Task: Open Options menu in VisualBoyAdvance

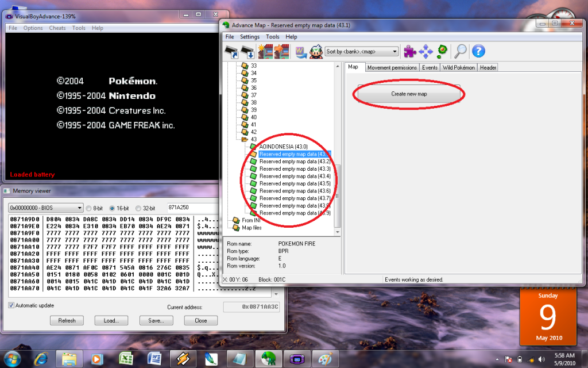Action: [x=33, y=28]
